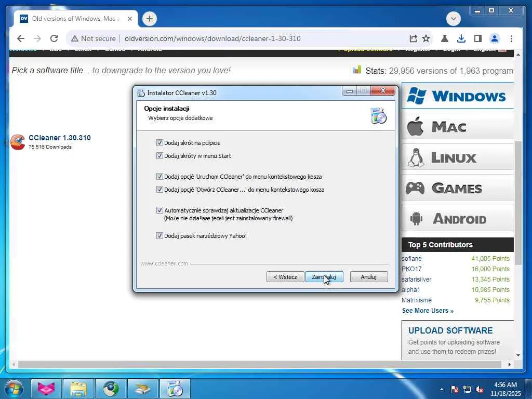The image size is (532, 399).
Task: Click the address bar URL field
Action: pyautogui.click(x=212, y=38)
